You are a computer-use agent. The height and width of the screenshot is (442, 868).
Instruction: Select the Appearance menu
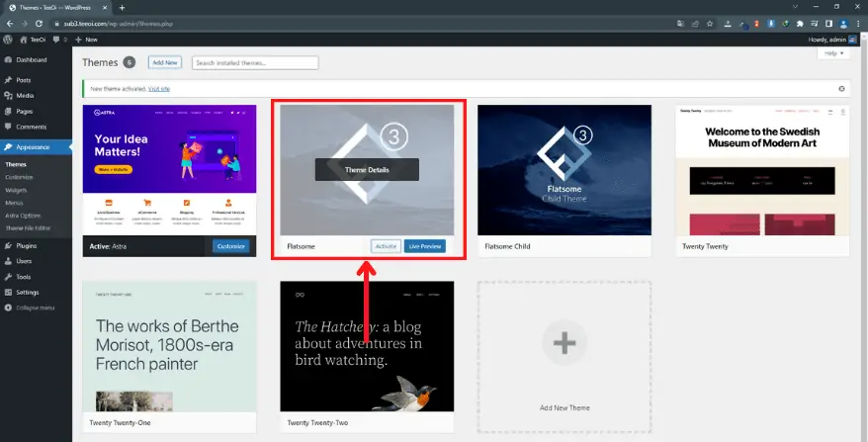(36, 147)
